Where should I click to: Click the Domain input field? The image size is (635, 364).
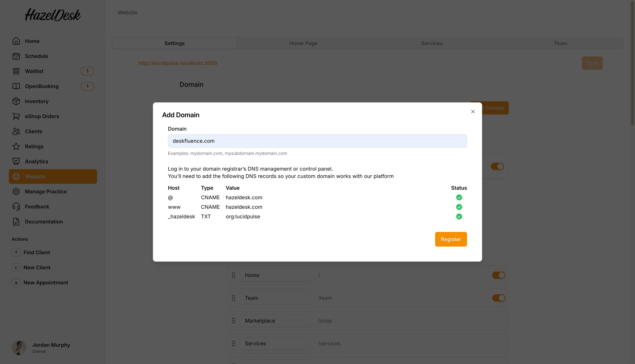317,141
